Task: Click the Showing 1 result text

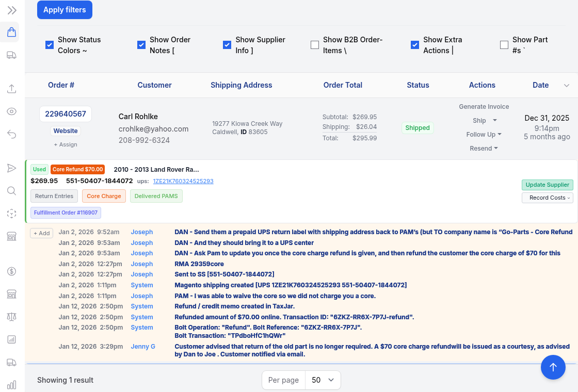Action: tap(65, 380)
